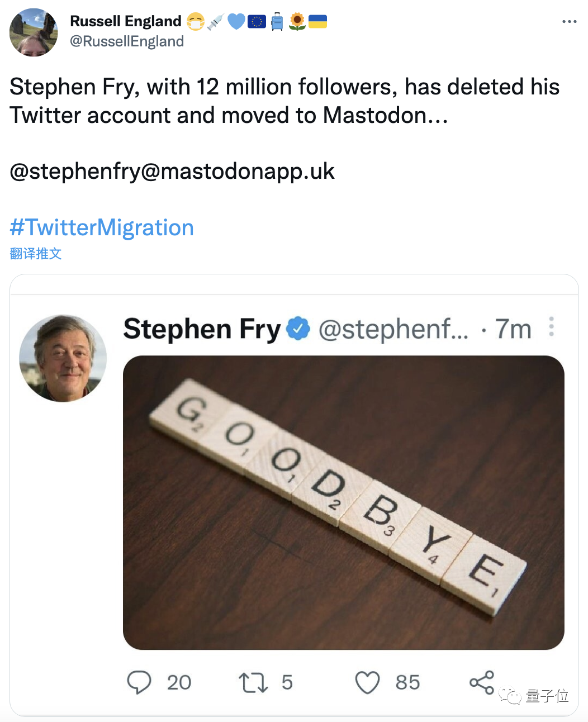Click the 7m timestamp on the post
The height and width of the screenshot is (722, 588).
coord(513,329)
